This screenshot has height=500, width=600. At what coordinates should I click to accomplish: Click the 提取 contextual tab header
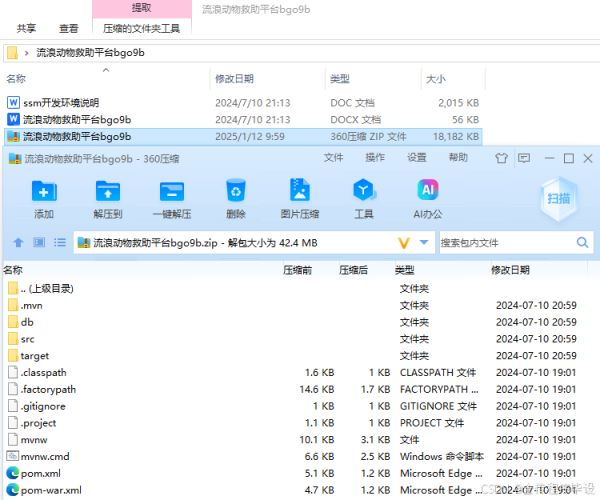pos(142,8)
